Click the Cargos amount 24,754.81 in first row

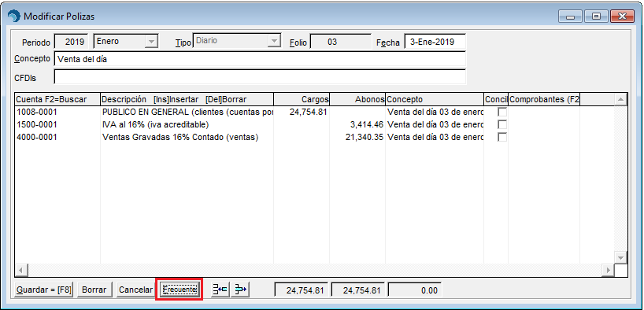308,112
